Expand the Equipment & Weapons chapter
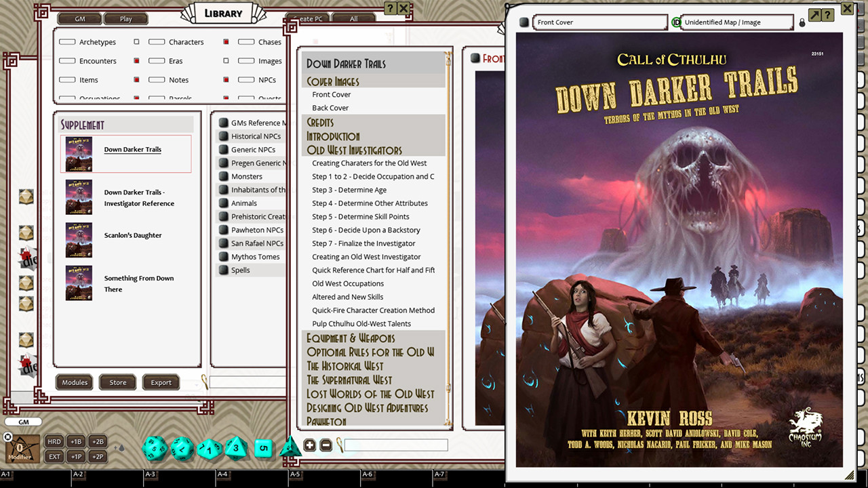868x488 pixels. pos(350,338)
